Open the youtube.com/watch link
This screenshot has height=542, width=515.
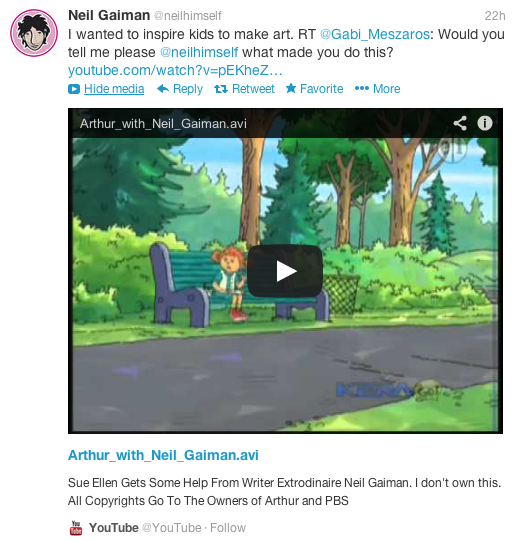tap(175, 71)
